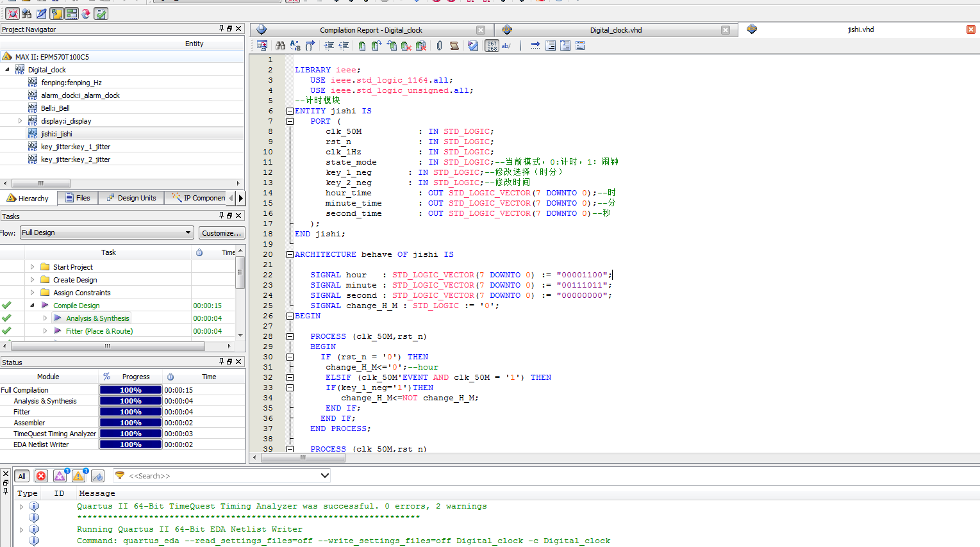The width and height of the screenshot is (980, 547).
Task: Click the analyze current file icon
Action: tap(473, 45)
